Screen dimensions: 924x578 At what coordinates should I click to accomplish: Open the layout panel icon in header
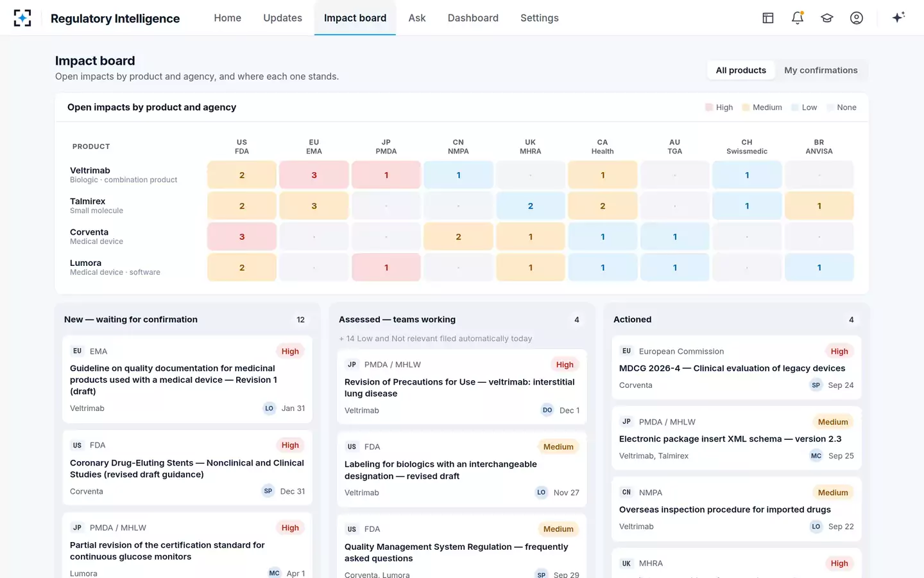point(768,18)
